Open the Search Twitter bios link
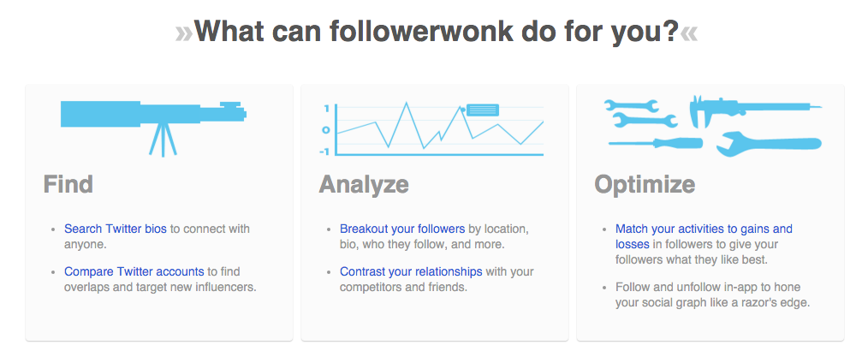The height and width of the screenshot is (357, 868). [116, 229]
